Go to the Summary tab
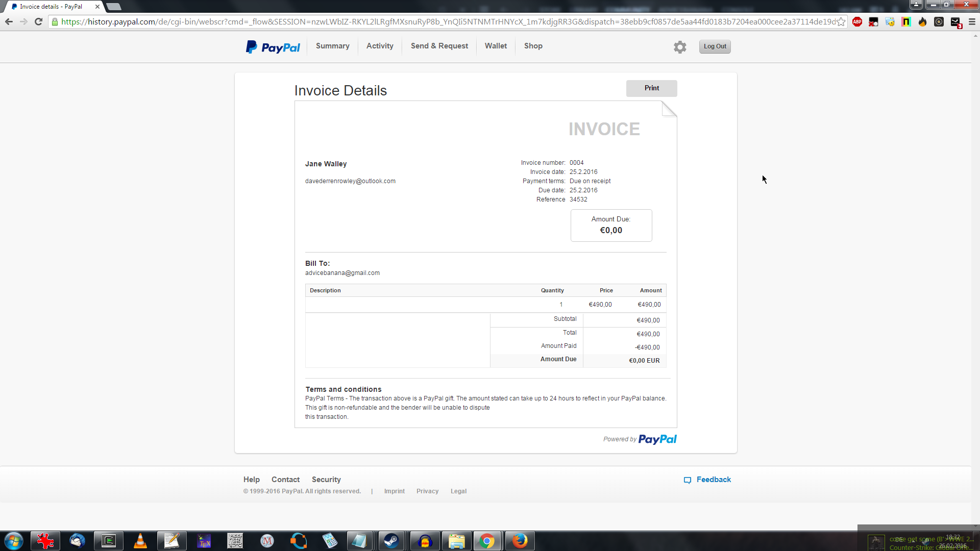The height and width of the screenshot is (551, 980). tap(332, 46)
